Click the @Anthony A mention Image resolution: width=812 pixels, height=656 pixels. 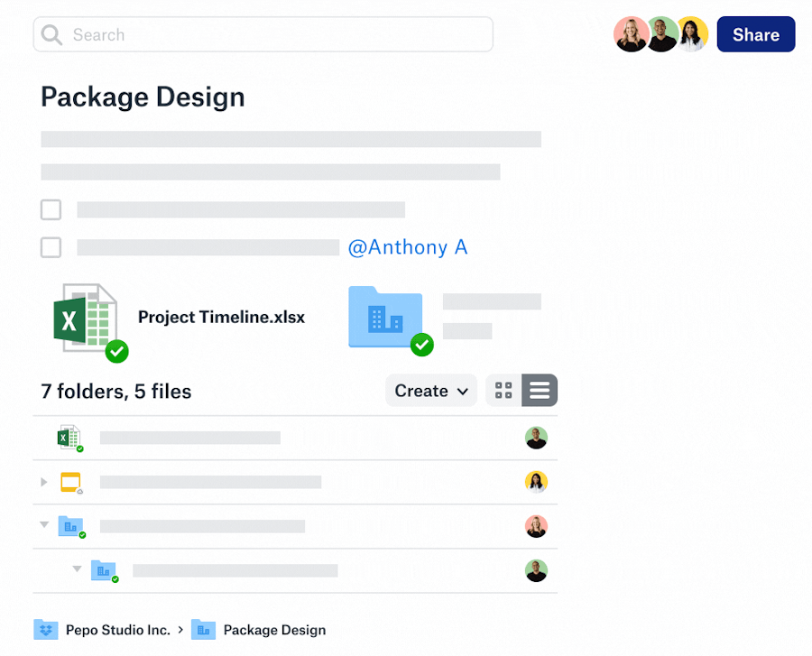coord(408,247)
